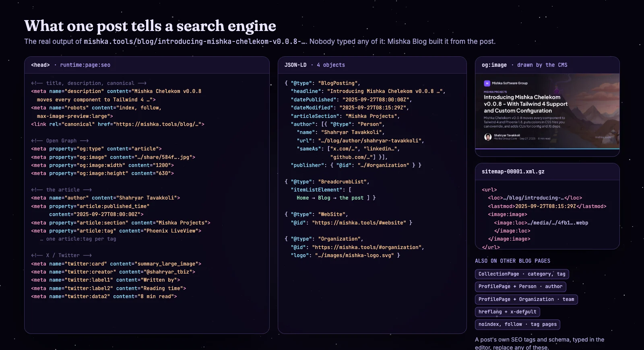Click the "dateModified" JSON line
The height and width of the screenshot is (350, 644).
tap(350, 108)
